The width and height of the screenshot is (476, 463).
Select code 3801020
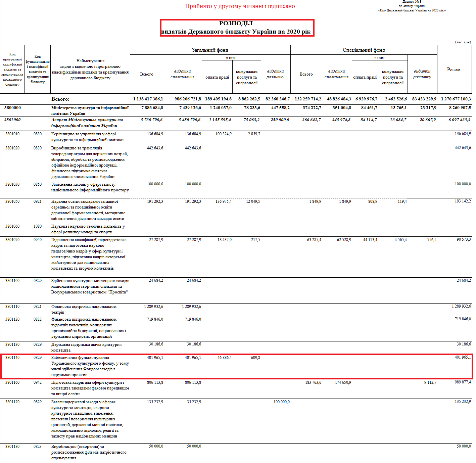pyautogui.click(x=12, y=148)
